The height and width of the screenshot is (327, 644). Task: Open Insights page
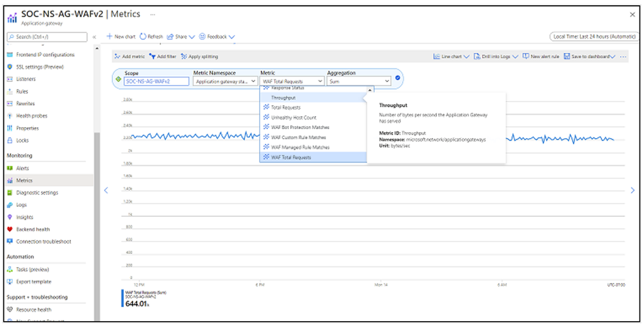(x=24, y=217)
